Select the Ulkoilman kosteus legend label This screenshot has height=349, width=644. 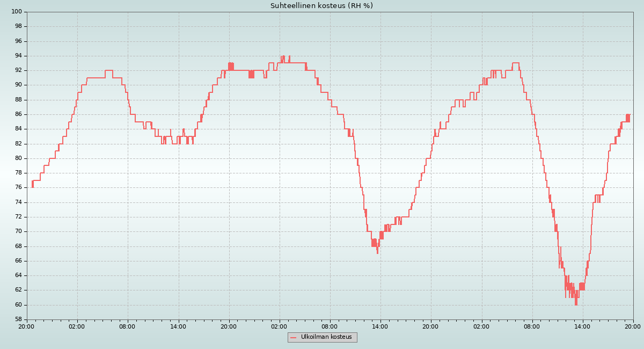tap(326, 337)
